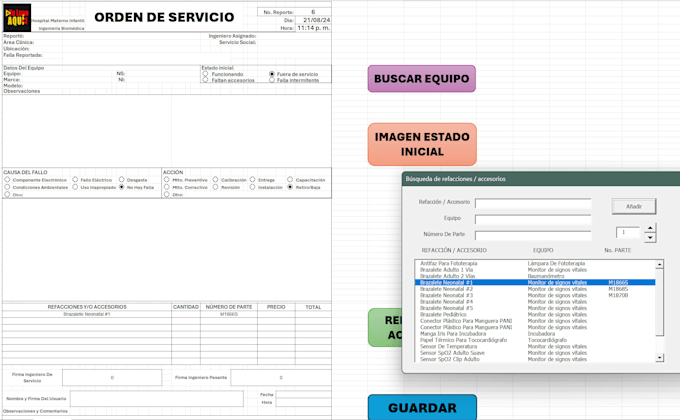Select Brazalete Neonatal #3 row

[x=535, y=295]
